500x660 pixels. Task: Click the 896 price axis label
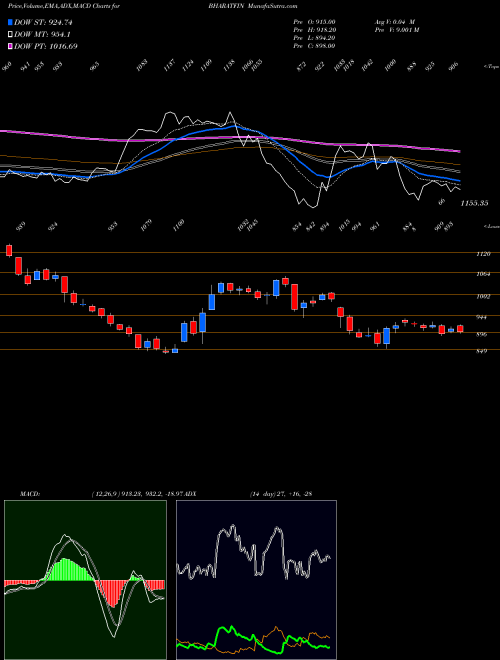point(483,335)
